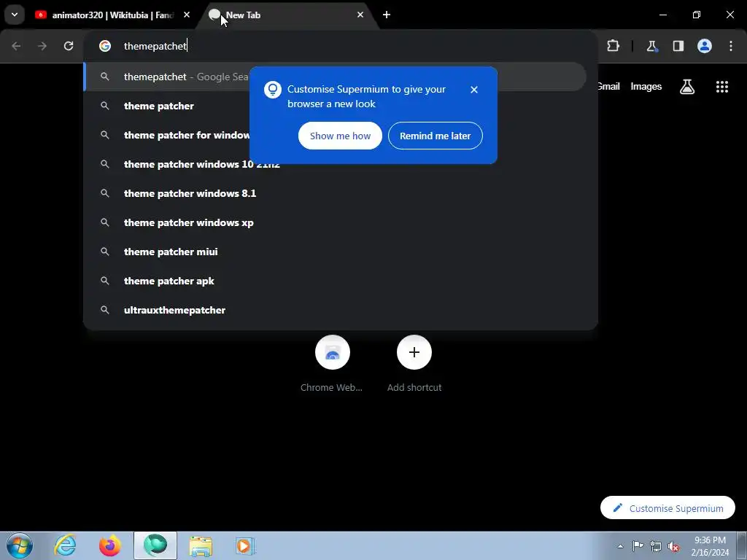The image size is (747, 560).
Task: Launch Firefox from taskbar
Action: pos(110,545)
